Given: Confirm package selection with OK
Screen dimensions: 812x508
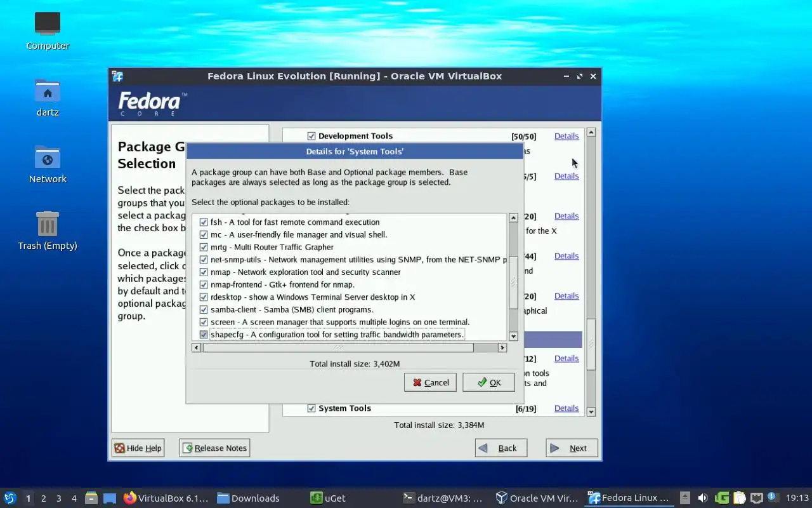Looking at the screenshot, I should point(488,382).
